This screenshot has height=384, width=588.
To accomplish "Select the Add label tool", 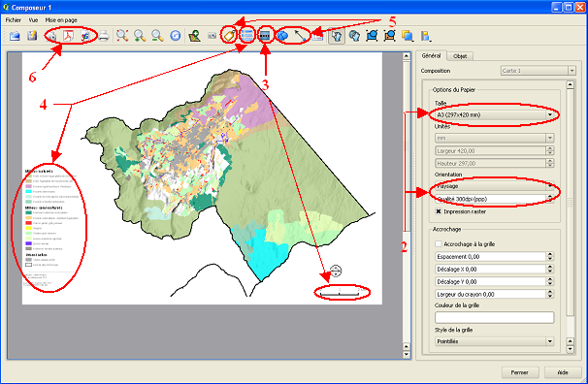I will pos(230,36).
